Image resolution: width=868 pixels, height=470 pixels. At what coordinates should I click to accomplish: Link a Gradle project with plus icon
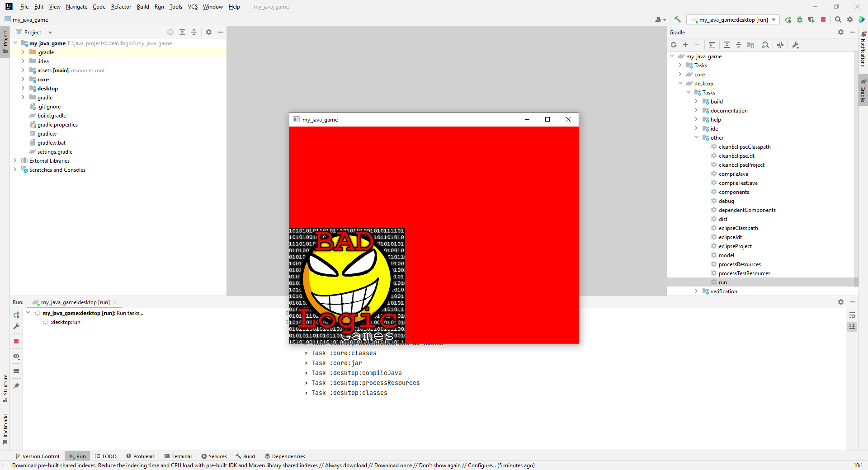pos(685,45)
